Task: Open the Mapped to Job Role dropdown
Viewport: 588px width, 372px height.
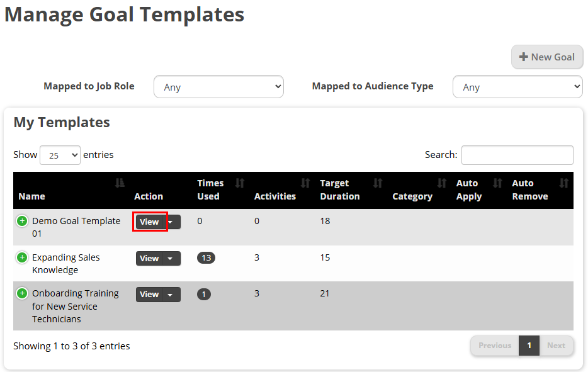Action: point(218,86)
